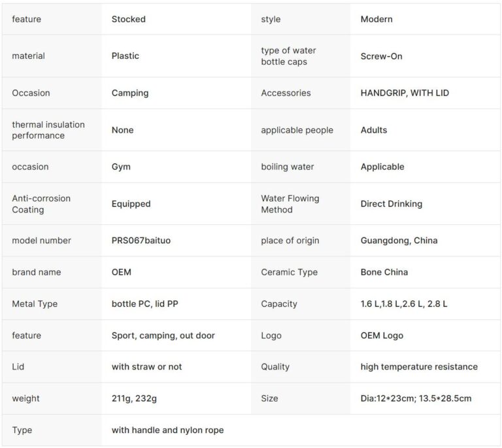
Task: Click the 'Plastic' material value
Action: click(x=125, y=56)
